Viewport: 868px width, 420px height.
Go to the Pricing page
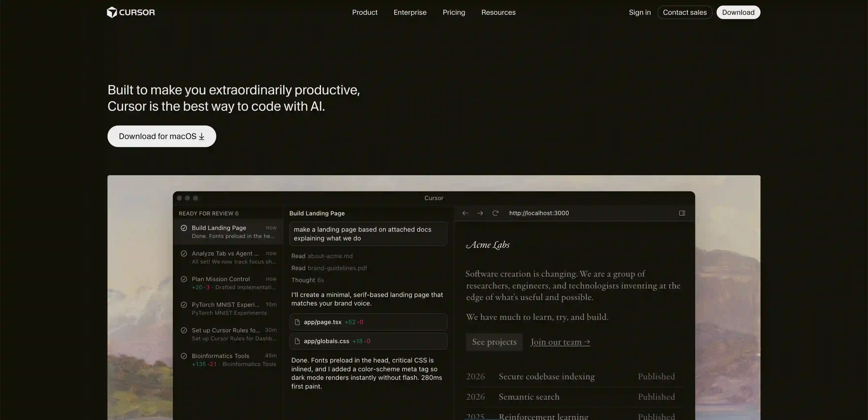coord(453,13)
